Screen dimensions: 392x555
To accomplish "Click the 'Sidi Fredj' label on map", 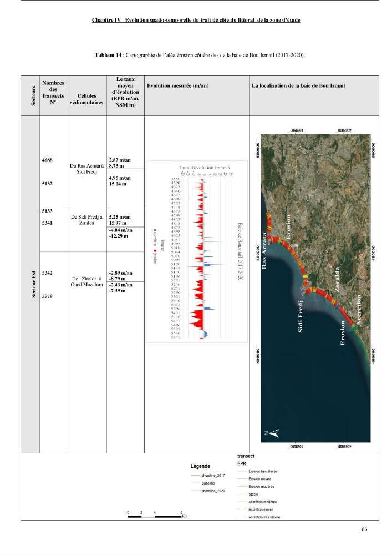I will (301, 316).
